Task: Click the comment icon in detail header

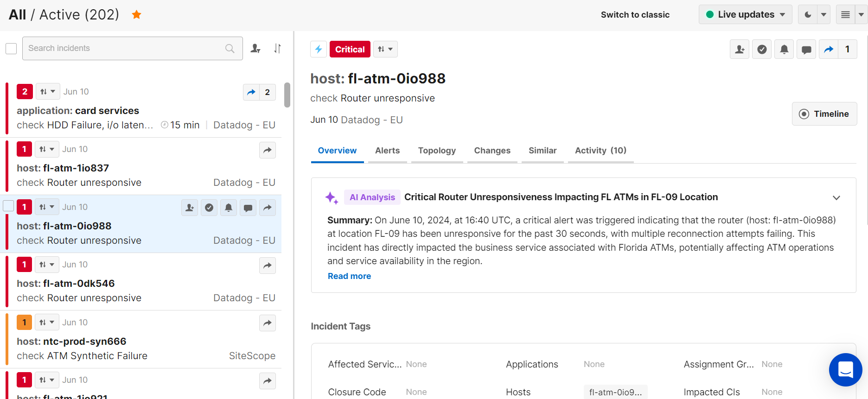Action: pyautogui.click(x=806, y=49)
